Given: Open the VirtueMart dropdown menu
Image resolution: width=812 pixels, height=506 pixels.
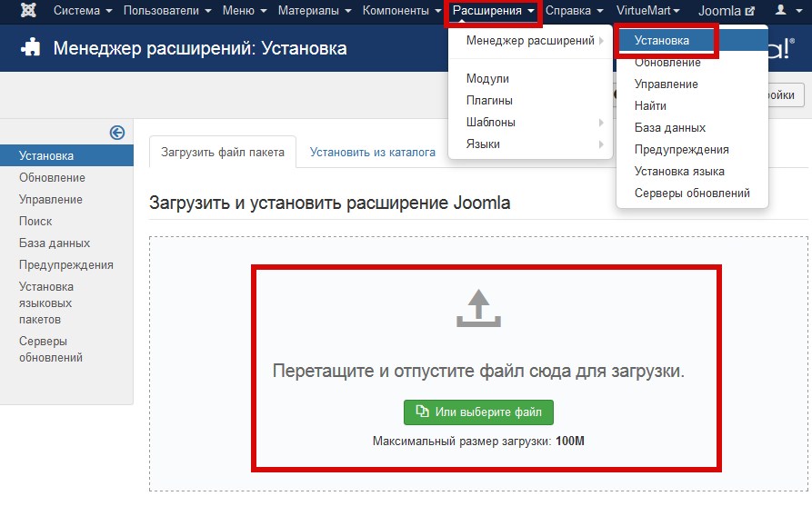Looking at the screenshot, I should pos(647,10).
